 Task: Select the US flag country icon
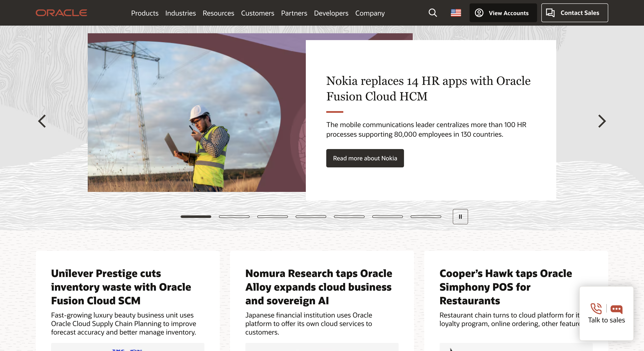click(456, 13)
